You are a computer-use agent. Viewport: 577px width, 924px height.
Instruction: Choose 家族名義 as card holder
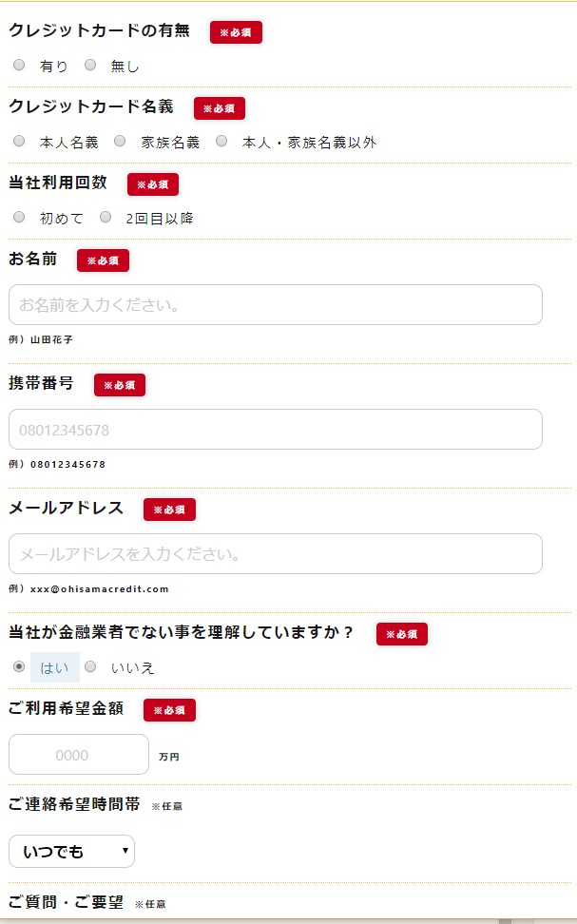pyautogui.click(x=120, y=142)
